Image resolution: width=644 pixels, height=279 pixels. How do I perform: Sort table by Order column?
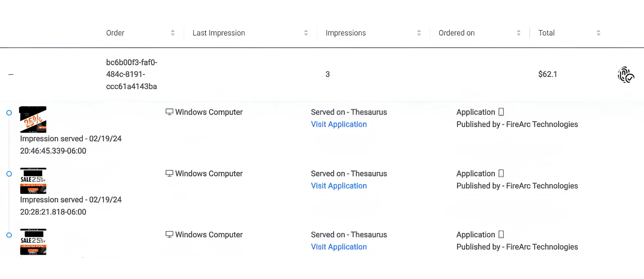(x=173, y=33)
